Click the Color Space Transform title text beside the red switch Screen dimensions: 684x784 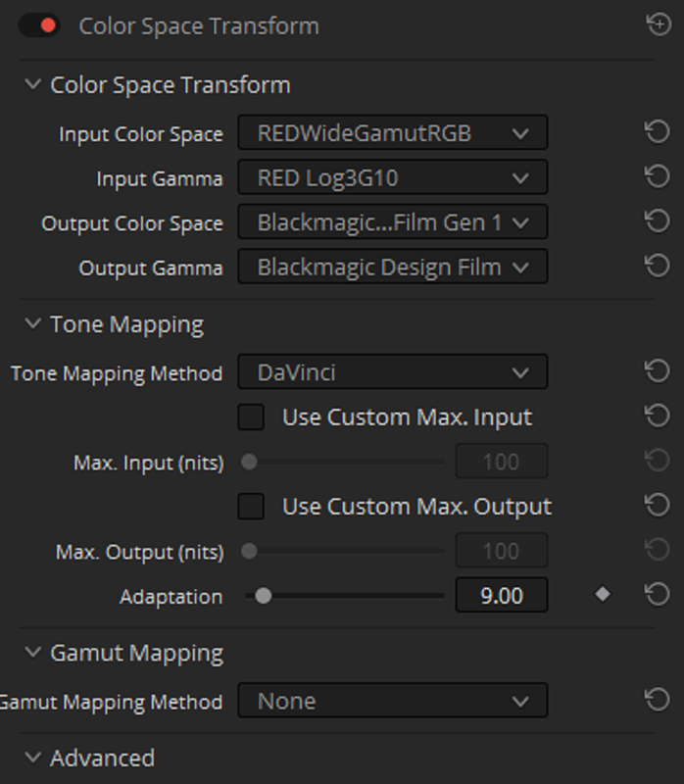point(199,26)
